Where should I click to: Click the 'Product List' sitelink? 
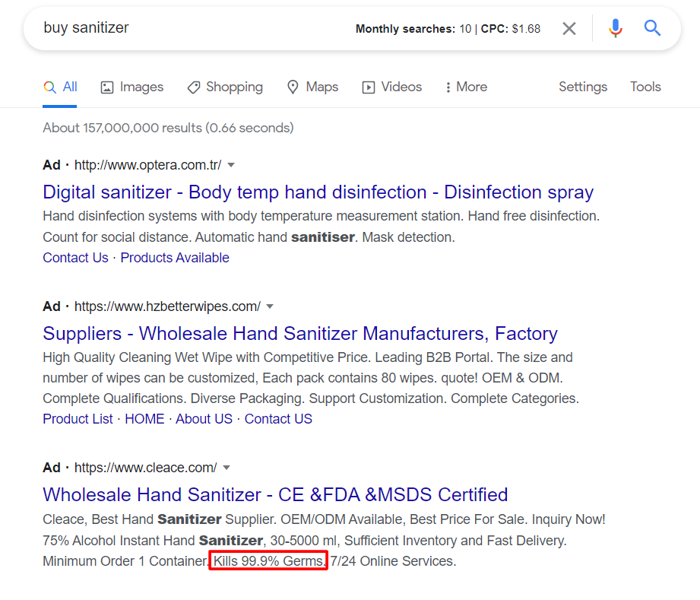coord(78,419)
